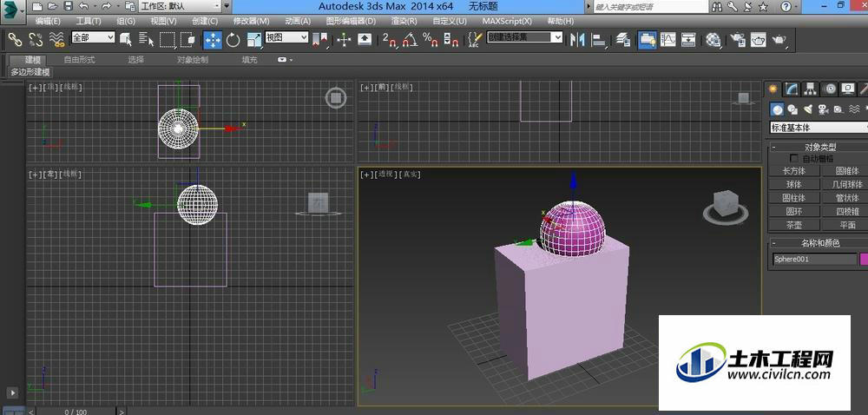Toggle Percent Snap on the toolbar

click(431, 39)
